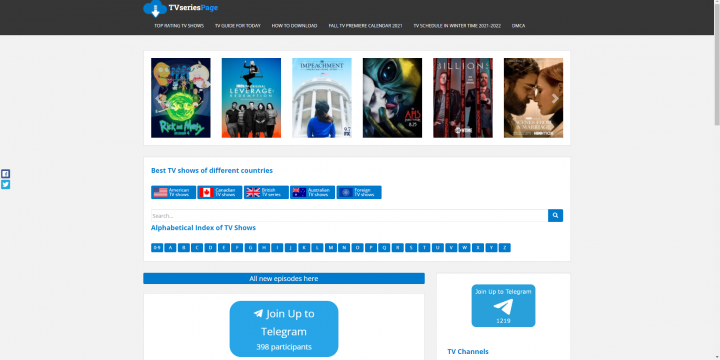Open Scenes From a Marriage poster
720x360 pixels.
click(533, 98)
